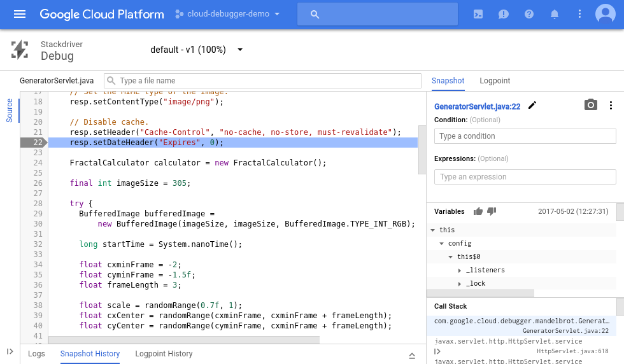Click the variables panel vertical scrollbar

[x=620, y=211]
